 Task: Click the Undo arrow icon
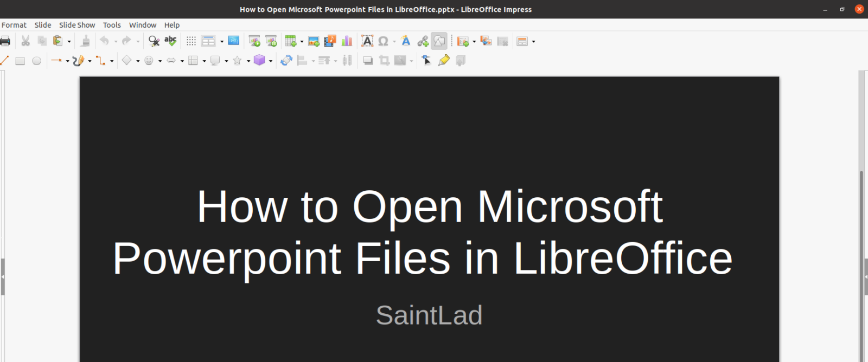pyautogui.click(x=104, y=41)
